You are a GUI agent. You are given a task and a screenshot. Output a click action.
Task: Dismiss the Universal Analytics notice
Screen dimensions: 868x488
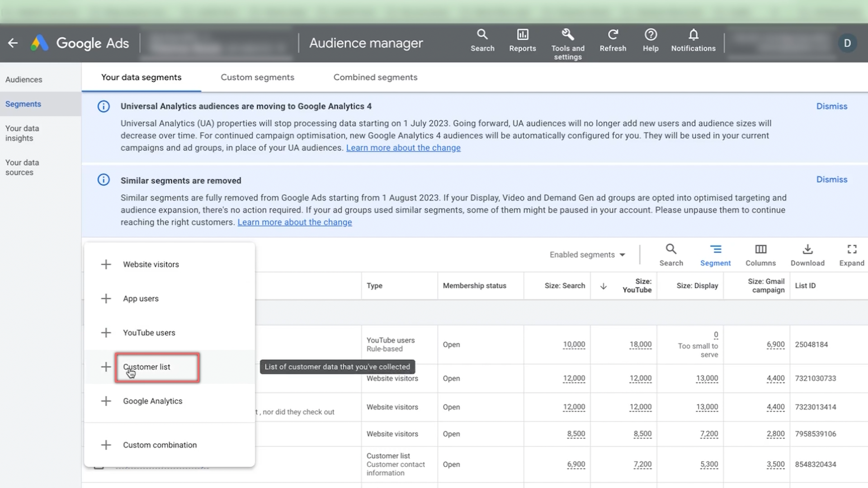831,106
